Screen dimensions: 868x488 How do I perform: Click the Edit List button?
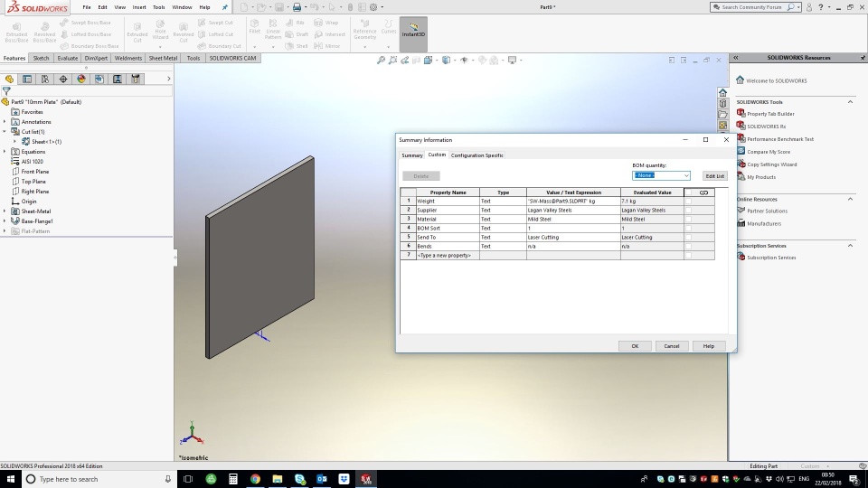tap(714, 176)
